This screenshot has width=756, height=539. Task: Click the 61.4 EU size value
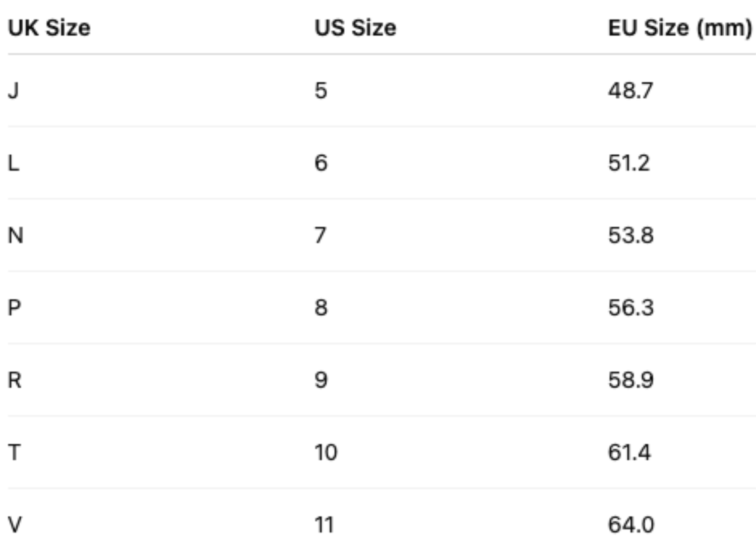click(629, 452)
